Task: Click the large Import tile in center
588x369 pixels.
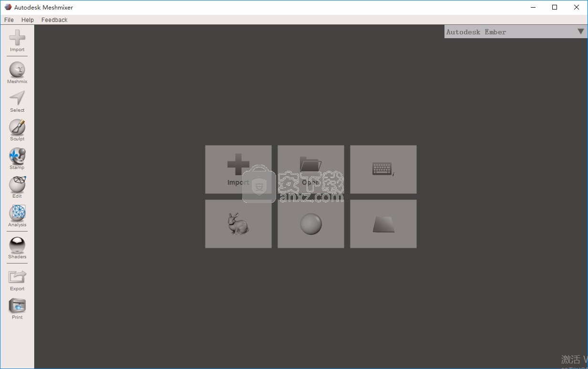Action: pos(238,169)
